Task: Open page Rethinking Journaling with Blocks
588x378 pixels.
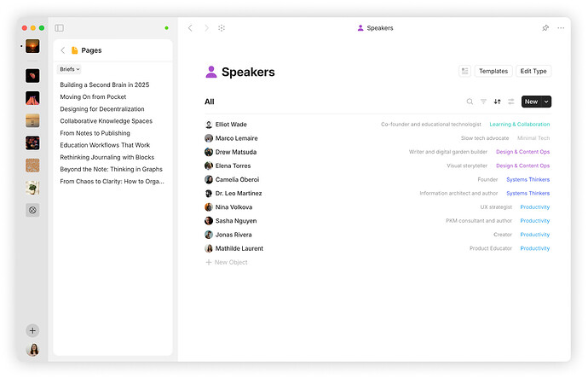Action: (107, 157)
